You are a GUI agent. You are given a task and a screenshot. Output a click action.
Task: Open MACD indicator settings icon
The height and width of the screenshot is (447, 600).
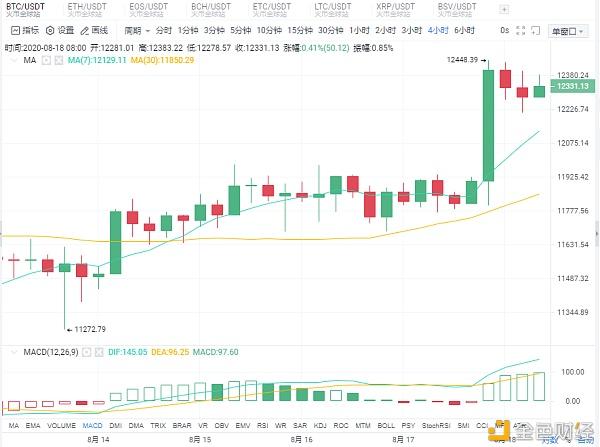click(87, 352)
